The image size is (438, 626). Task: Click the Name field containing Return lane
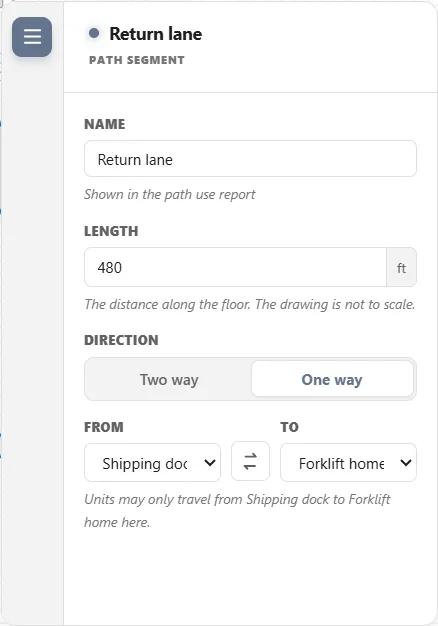click(x=250, y=159)
